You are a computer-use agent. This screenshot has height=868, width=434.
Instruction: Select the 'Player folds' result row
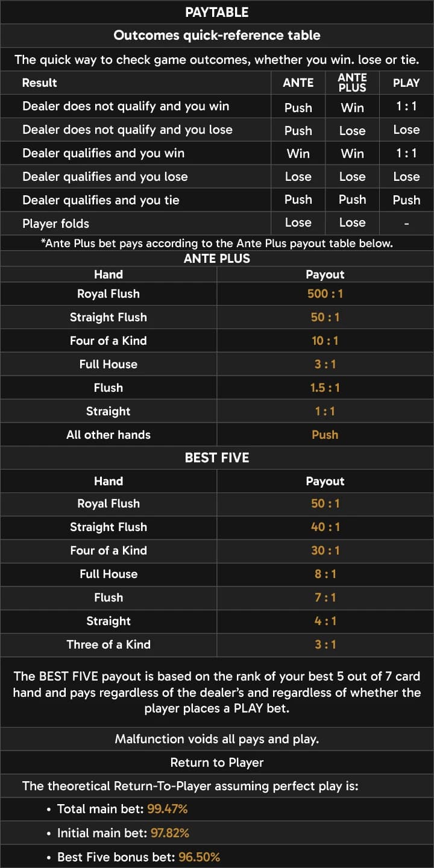217,223
